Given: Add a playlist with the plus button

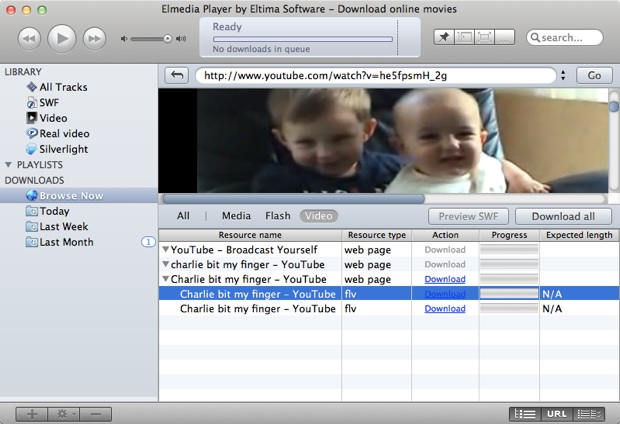Looking at the screenshot, I should point(32,414).
